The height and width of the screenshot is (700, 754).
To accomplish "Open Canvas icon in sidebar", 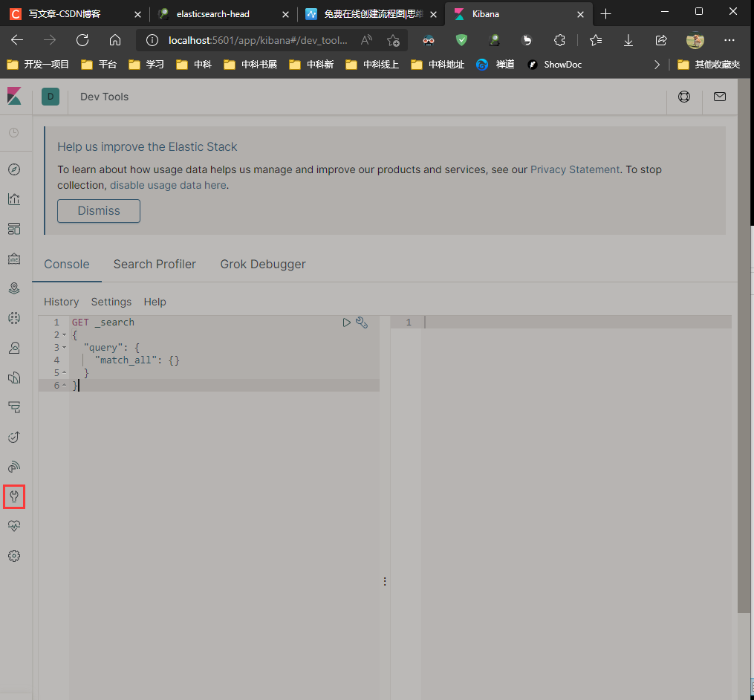I will click(14, 259).
